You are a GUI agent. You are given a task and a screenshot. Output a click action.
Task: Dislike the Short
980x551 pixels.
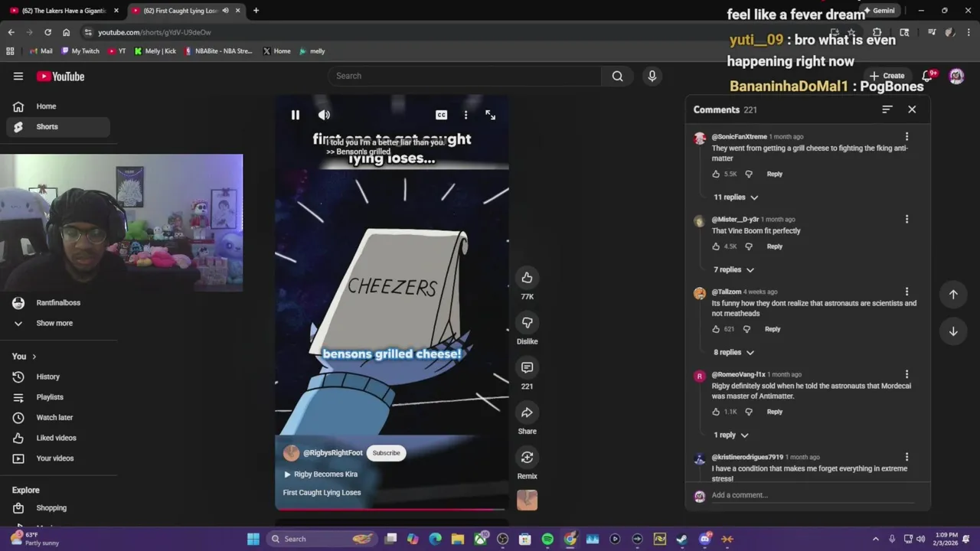coord(527,323)
